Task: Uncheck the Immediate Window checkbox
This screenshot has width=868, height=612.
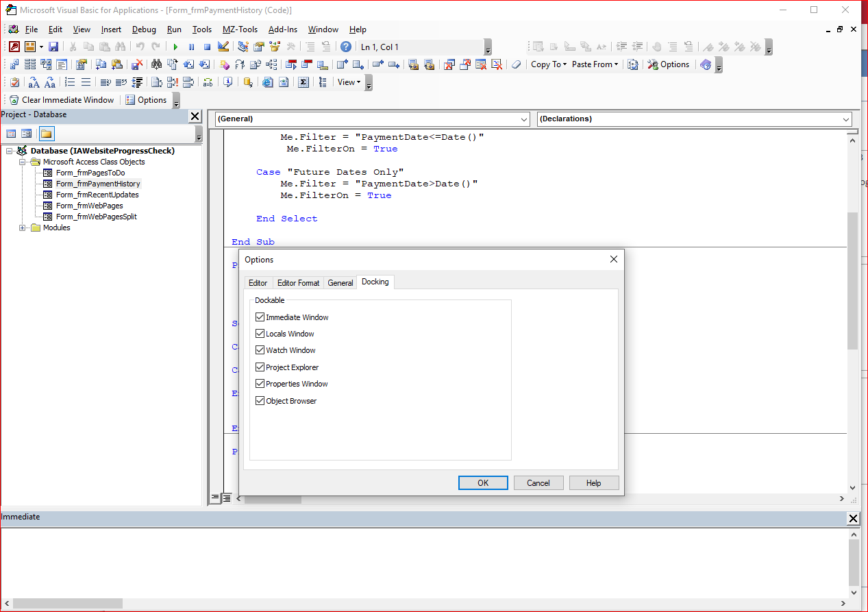Action: click(x=260, y=317)
